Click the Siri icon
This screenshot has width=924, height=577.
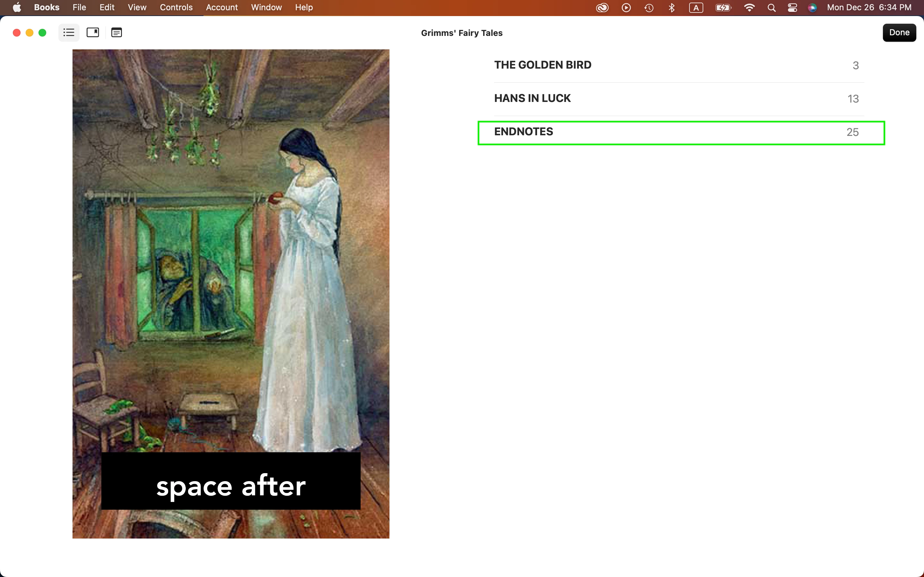click(812, 8)
